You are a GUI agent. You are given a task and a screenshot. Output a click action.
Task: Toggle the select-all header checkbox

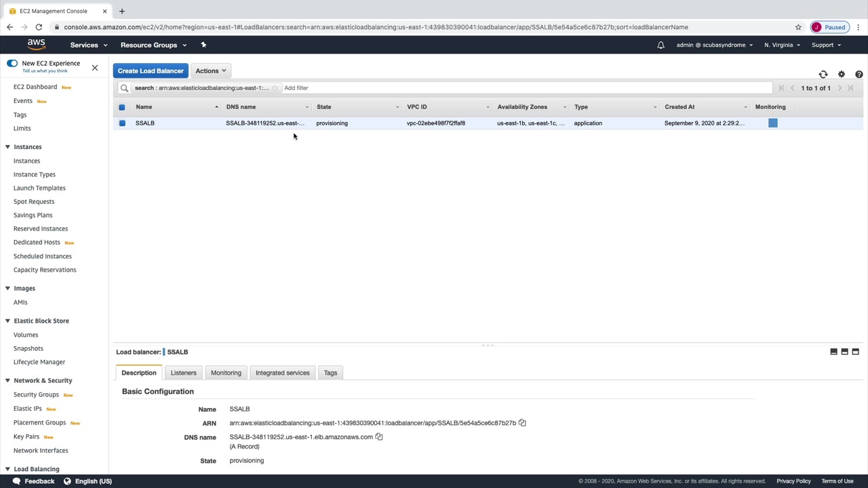click(122, 107)
